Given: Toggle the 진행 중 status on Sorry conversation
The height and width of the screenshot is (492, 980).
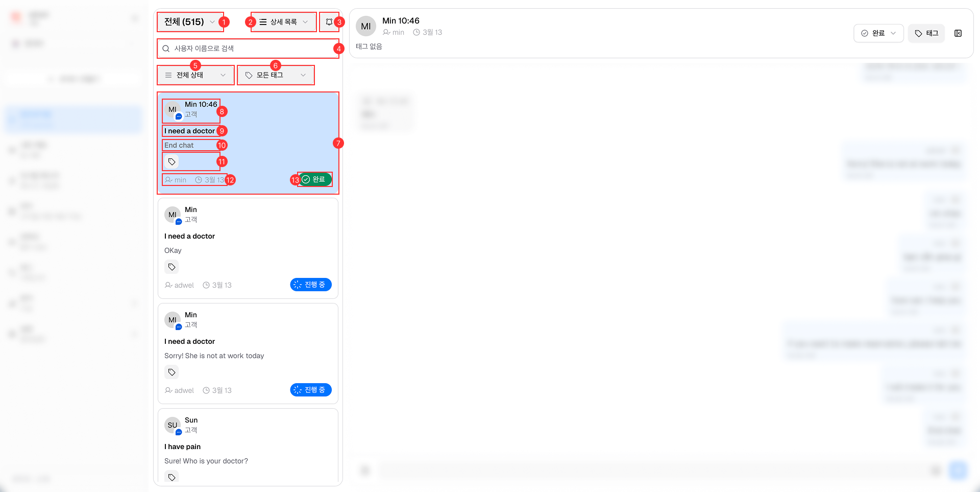Looking at the screenshot, I should click(310, 389).
